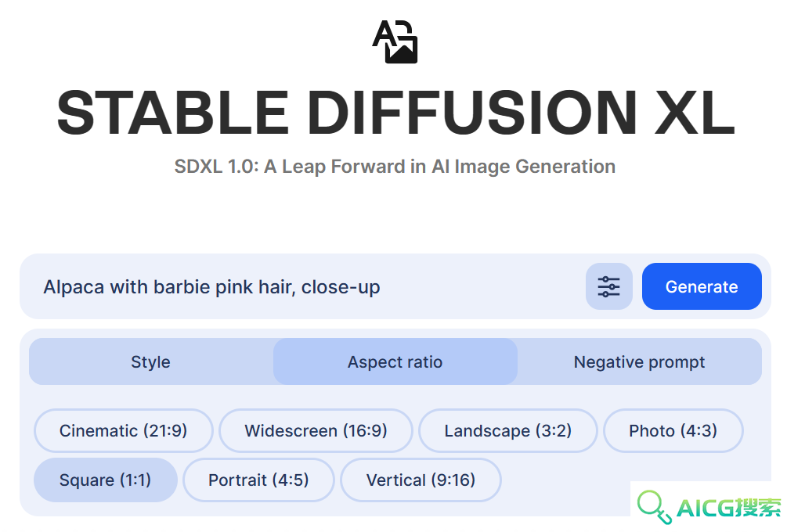787x532 pixels.
Task: Click the letter A in logo
Action: click(x=384, y=34)
